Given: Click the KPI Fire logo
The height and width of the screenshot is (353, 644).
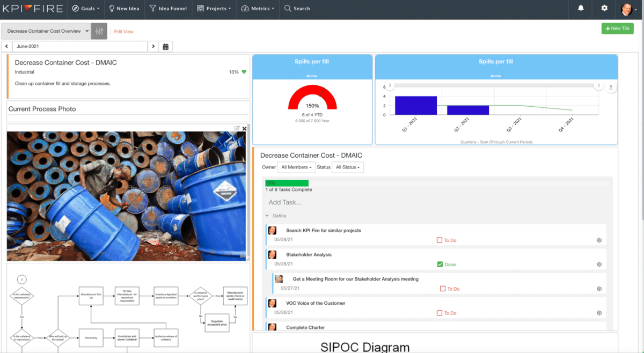Looking at the screenshot, I should (x=32, y=8).
